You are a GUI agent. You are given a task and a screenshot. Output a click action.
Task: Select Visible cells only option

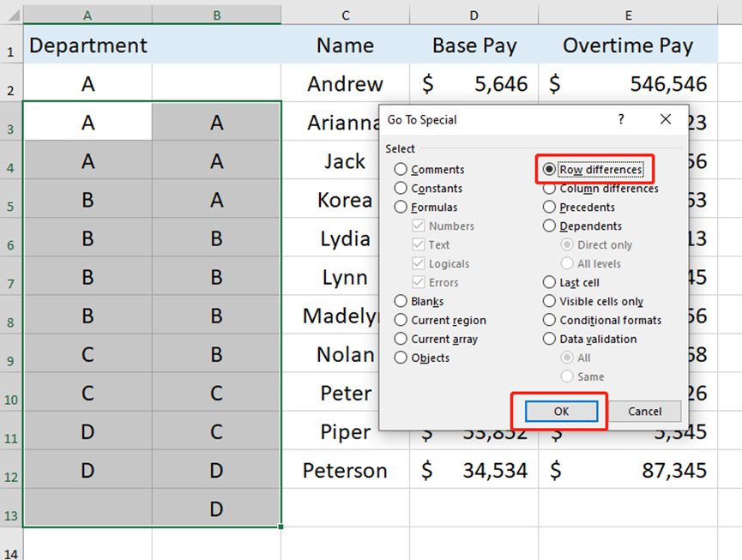(x=593, y=301)
